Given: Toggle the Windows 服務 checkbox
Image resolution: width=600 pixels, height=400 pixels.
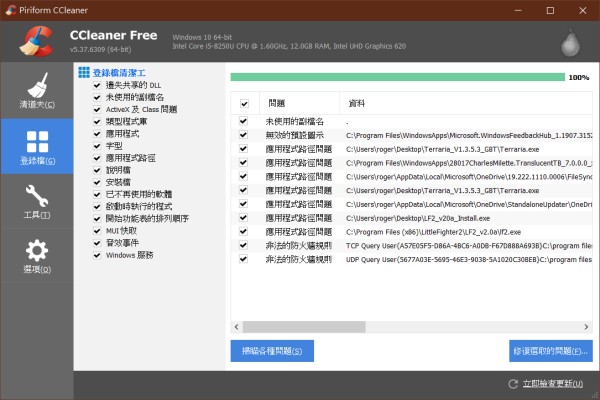Looking at the screenshot, I should click(97, 255).
